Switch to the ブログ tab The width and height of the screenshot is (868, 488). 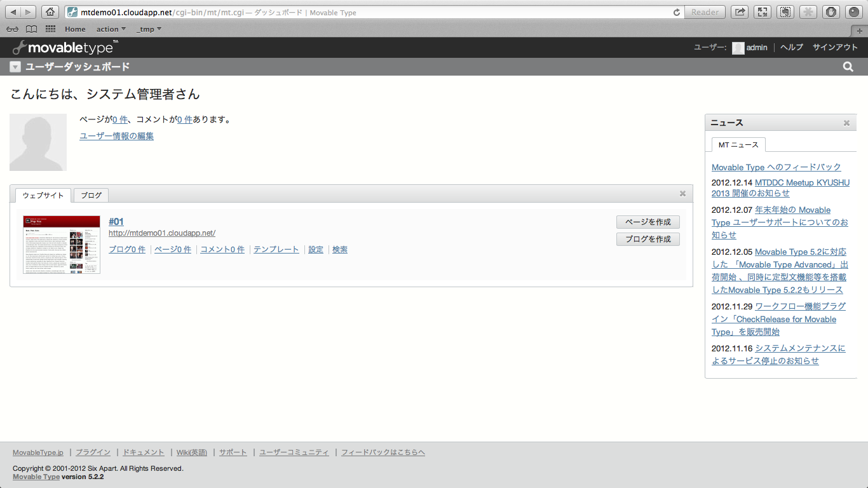pos(91,195)
